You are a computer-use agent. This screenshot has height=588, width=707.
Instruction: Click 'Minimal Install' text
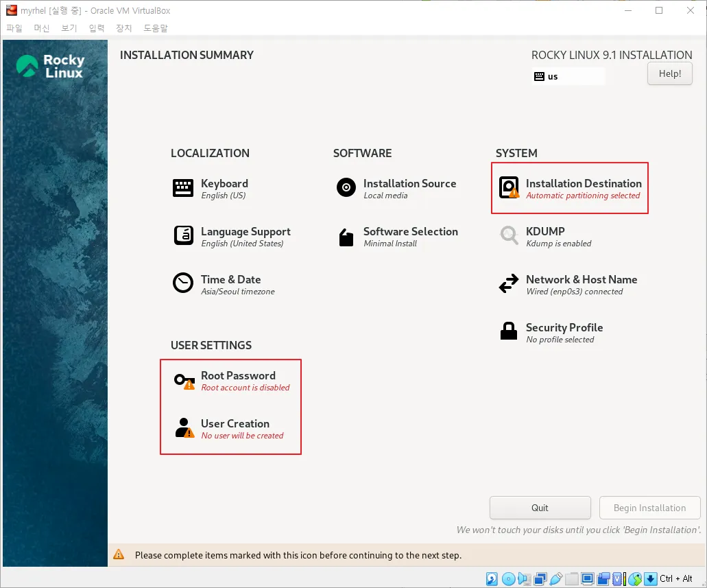pos(390,244)
